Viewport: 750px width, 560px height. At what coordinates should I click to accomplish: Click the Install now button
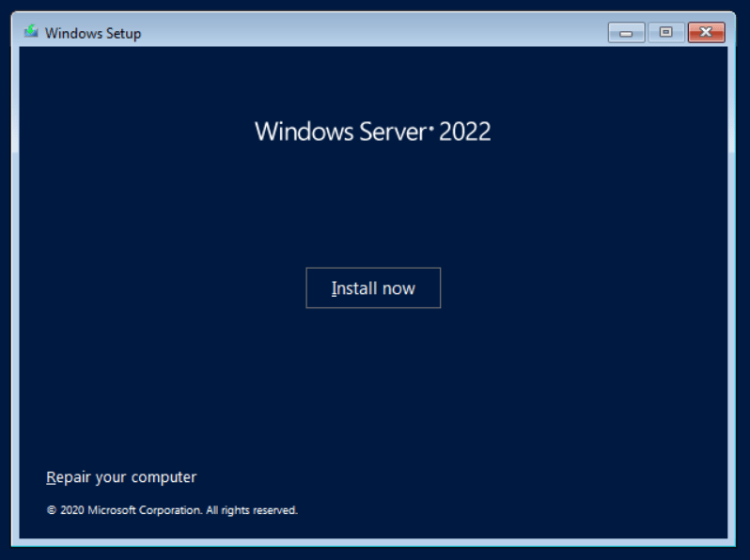pyautogui.click(x=373, y=288)
